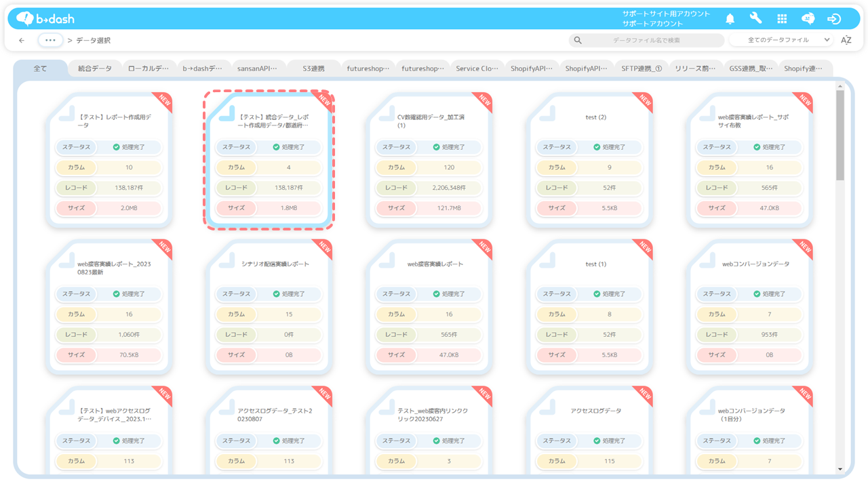Select the 【テスト】統合データ_レポート作成用 card
The width and height of the screenshot is (868, 488).
tap(269, 159)
